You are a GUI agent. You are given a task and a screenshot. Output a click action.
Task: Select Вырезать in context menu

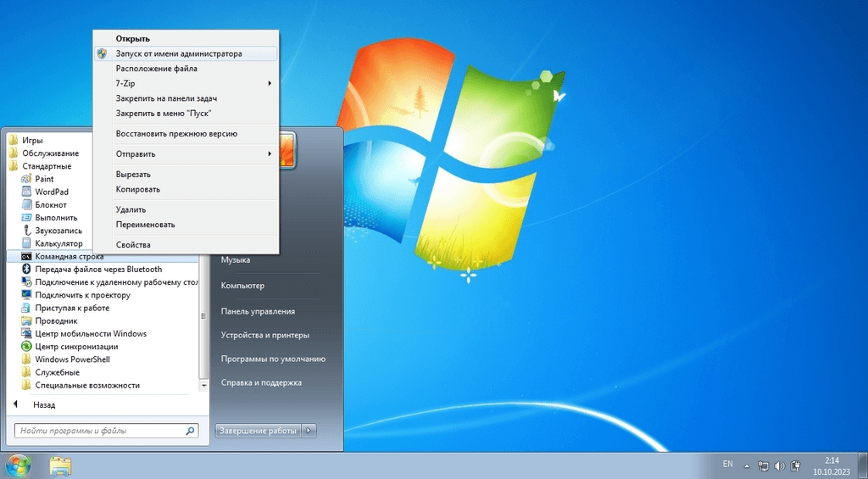pos(186,174)
